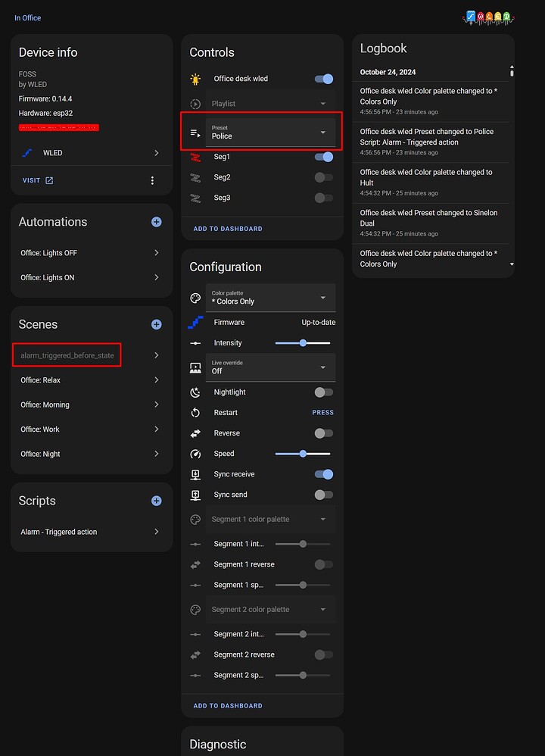
Task: Adjust the Intensity slider
Action: pyautogui.click(x=303, y=343)
